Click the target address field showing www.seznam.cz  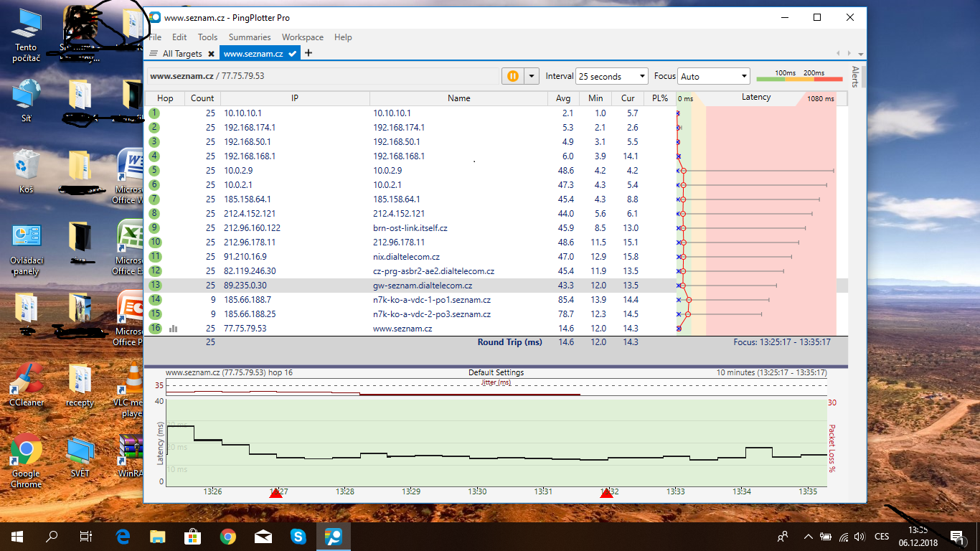point(323,75)
